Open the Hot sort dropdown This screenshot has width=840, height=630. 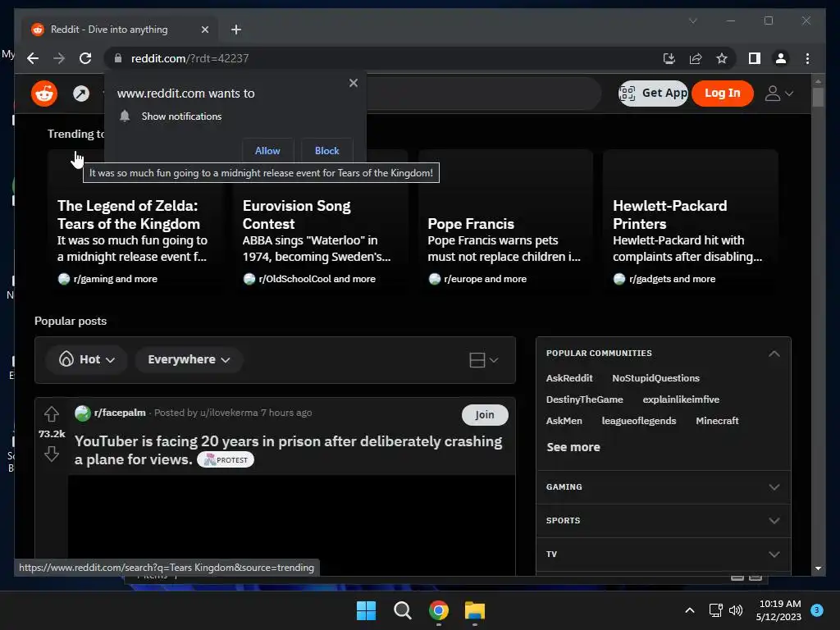coord(87,359)
